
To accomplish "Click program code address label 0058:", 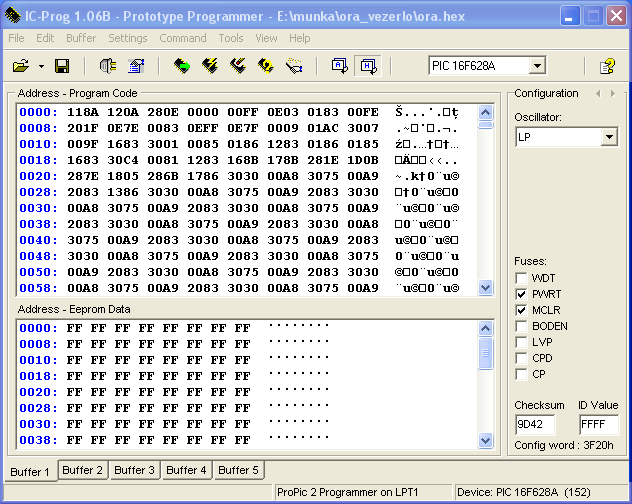I will [x=38, y=288].
